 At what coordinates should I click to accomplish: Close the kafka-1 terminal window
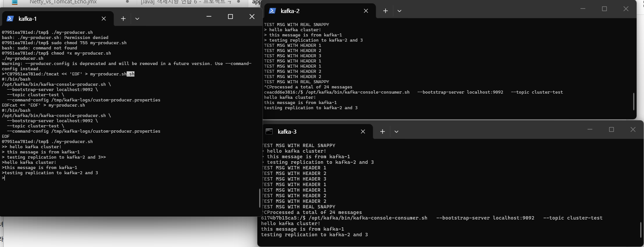[x=252, y=16]
